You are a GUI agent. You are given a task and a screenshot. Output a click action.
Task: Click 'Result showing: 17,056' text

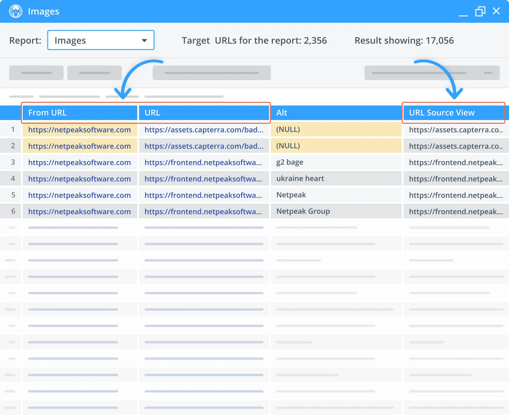(x=404, y=40)
